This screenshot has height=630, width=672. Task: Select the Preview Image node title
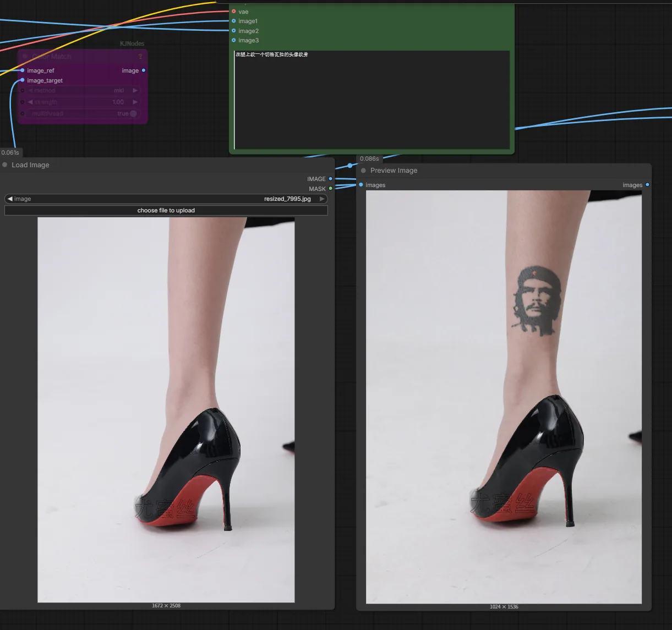pyautogui.click(x=394, y=171)
